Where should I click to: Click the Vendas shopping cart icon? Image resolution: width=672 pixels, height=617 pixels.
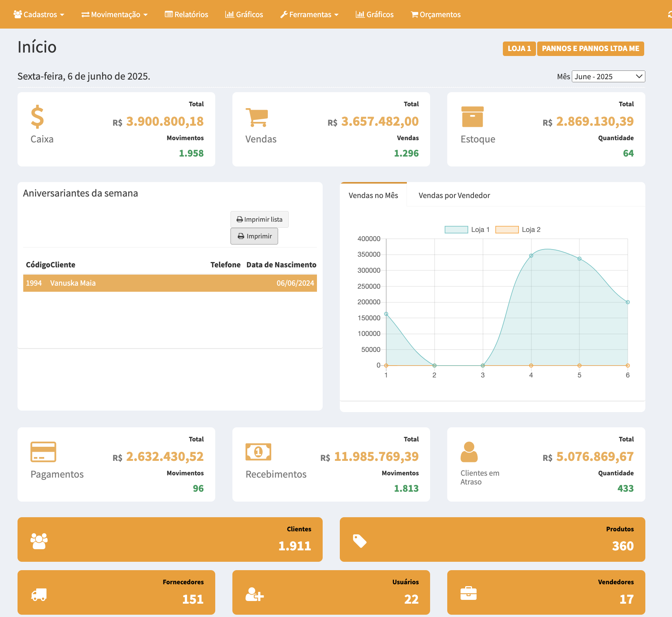coord(257,117)
